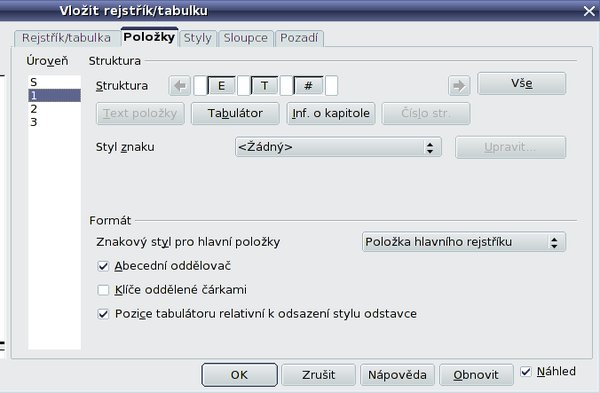Select the E token in Struktura
This screenshot has height=393, width=600.
pyautogui.click(x=221, y=86)
